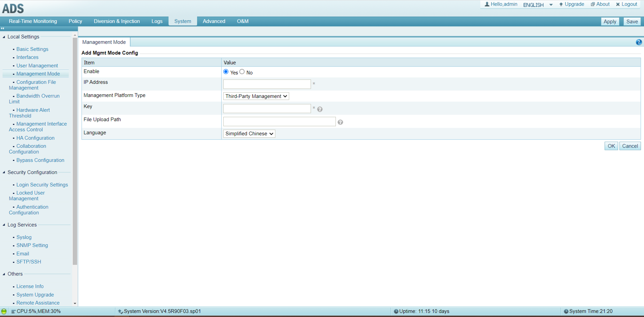This screenshot has width=644, height=317.
Task: Click the green system status indicator icon
Action: (x=4, y=311)
